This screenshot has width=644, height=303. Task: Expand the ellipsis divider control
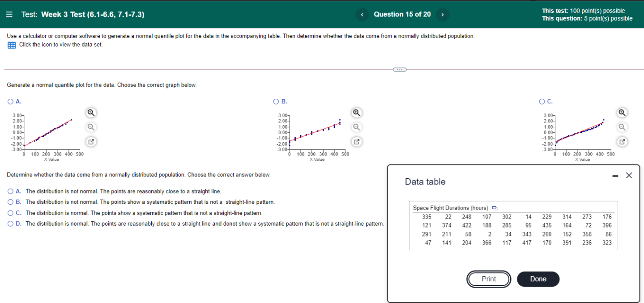pos(399,69)
